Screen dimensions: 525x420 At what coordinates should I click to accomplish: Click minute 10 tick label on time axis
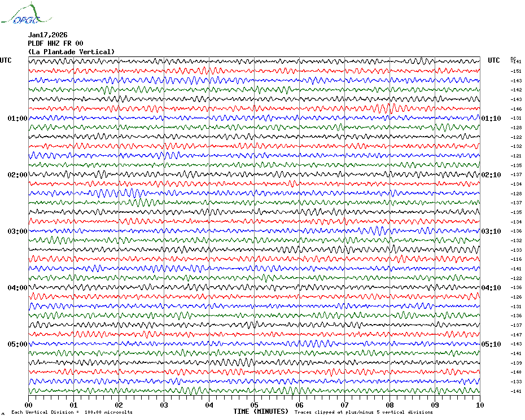[480, 405]
